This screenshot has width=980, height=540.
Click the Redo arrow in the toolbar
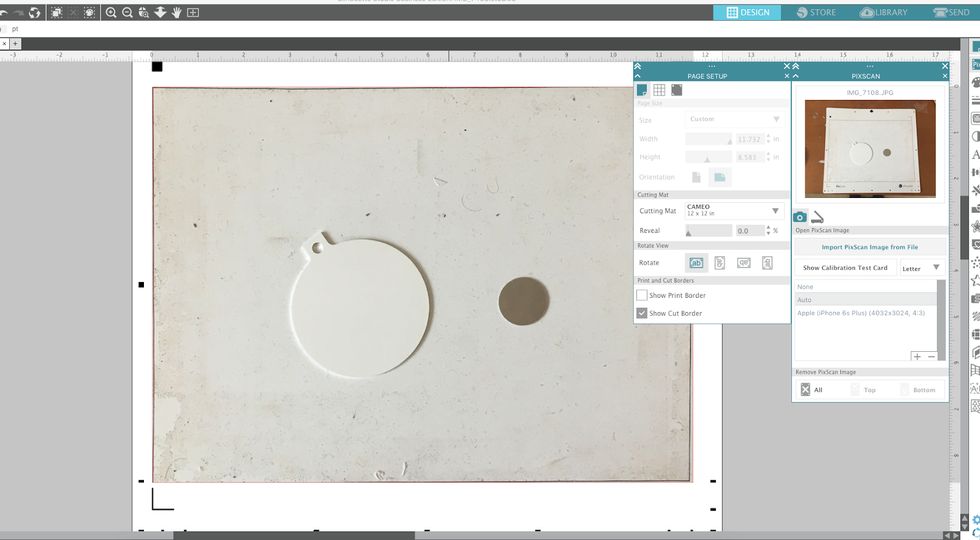18,12
